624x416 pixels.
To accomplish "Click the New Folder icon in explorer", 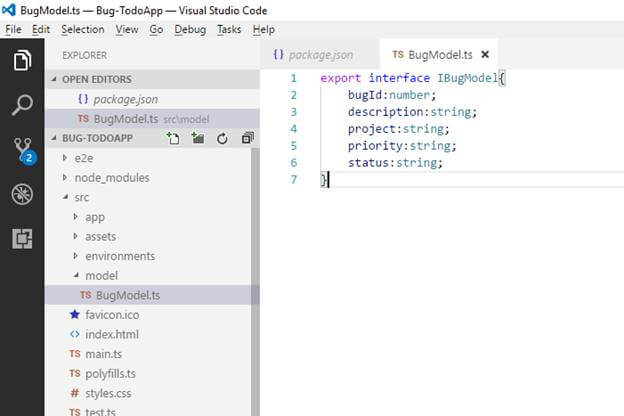I will pos(197,138).
